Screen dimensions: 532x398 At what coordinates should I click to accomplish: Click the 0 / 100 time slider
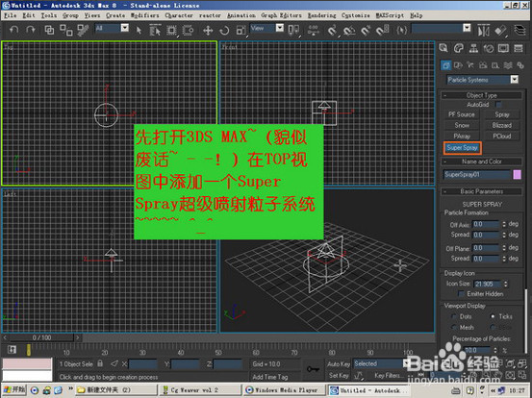coord(41,337)
